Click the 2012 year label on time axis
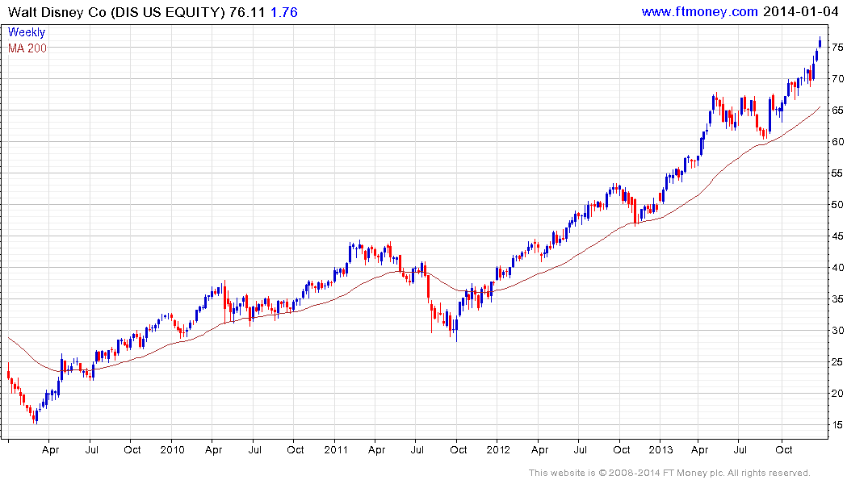This screenshot has height=484, width=868. pos(498,450)
